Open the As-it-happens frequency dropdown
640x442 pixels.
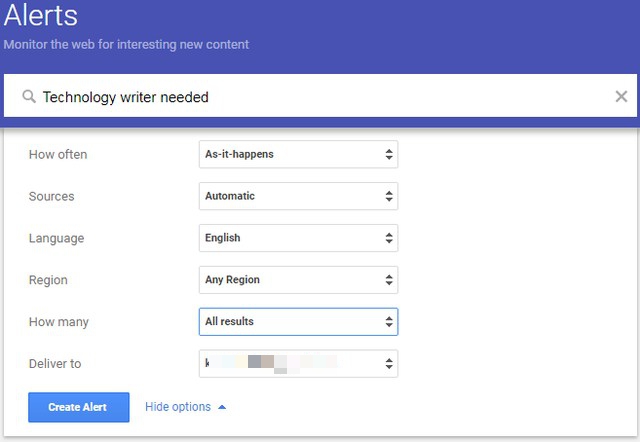point(298,154)
